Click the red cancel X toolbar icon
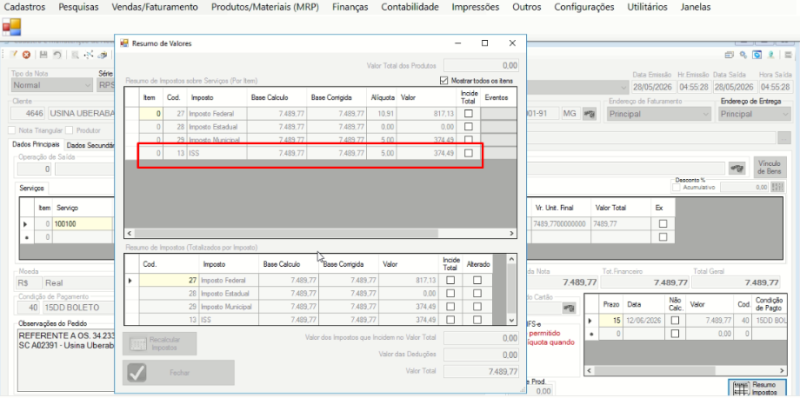The height and width of the screenshot is (398, 800). (x=26, y=55)
